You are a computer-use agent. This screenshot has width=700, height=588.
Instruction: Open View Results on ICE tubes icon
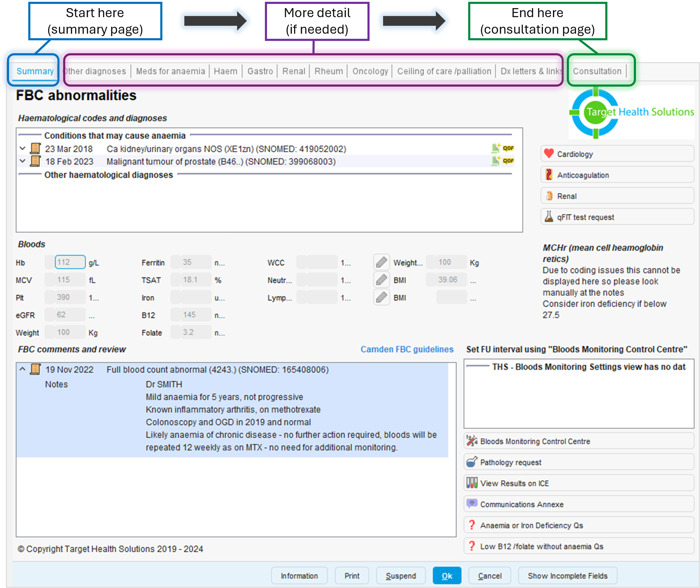pyautogui.click(x=472, y=483)
